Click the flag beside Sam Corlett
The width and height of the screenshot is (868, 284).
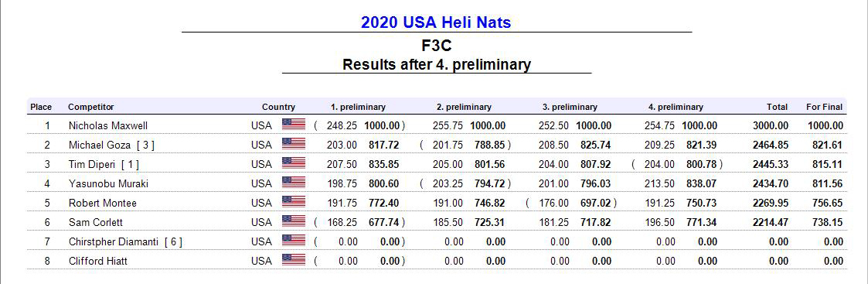point(294,221)
